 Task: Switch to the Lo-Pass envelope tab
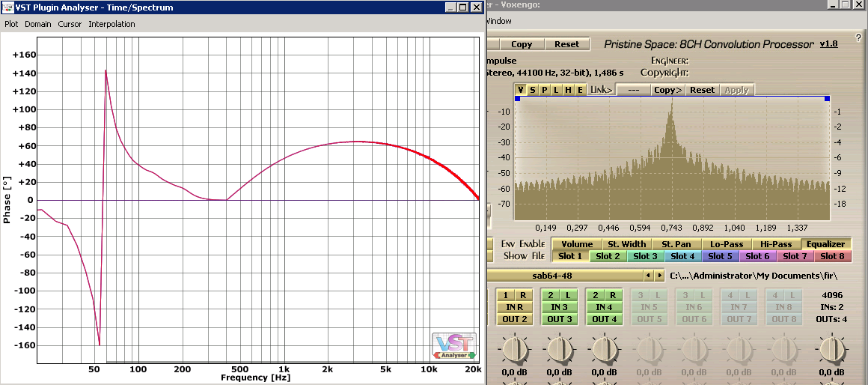click(x=727, y=244)
